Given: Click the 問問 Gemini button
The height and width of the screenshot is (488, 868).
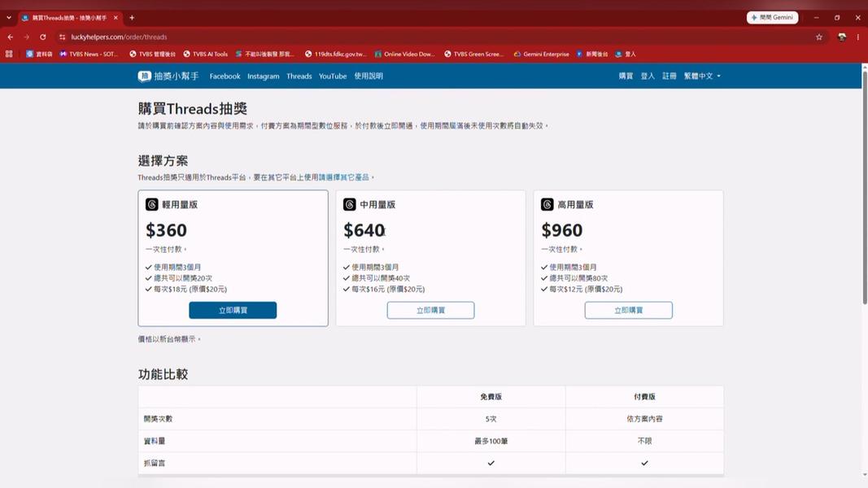Looking at the screenshot, I should click(x=772, y=18).
